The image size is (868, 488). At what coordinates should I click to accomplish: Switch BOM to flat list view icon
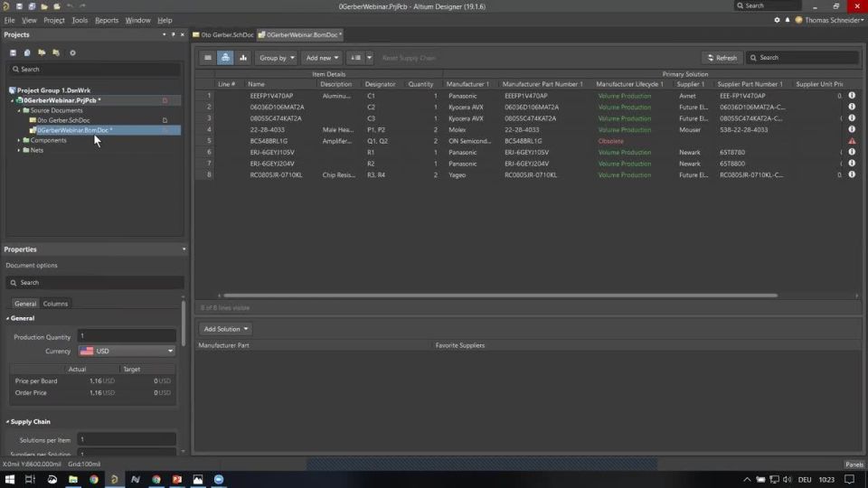tap(208, 58)
